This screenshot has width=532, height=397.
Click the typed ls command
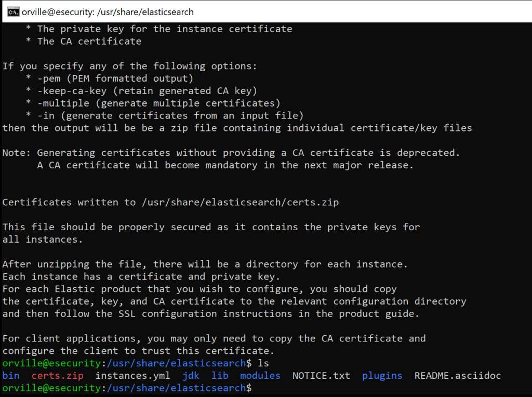click(263, 363)
